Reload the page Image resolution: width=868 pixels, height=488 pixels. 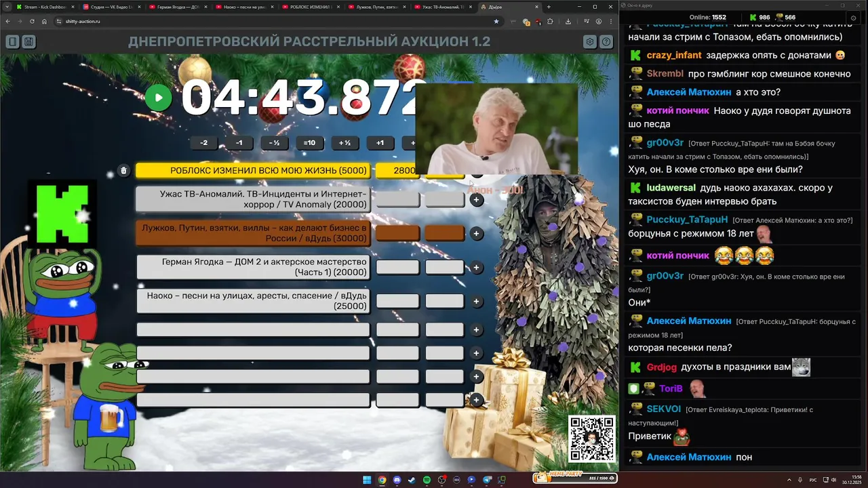32,22
